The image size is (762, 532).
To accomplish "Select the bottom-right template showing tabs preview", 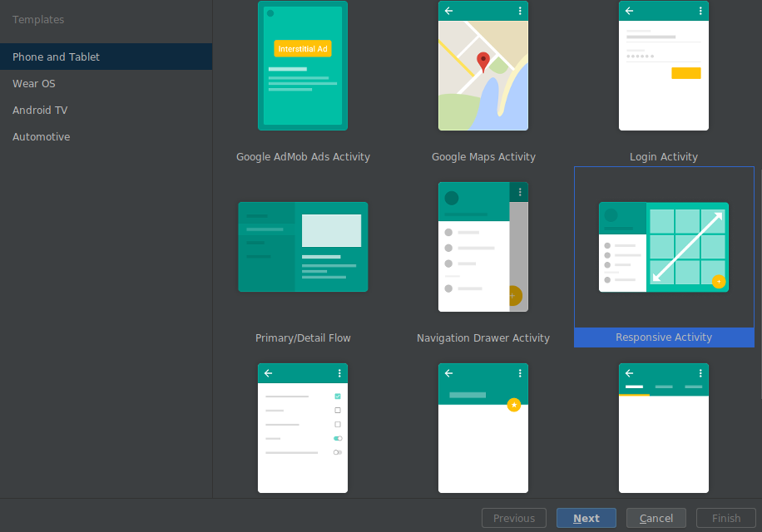I will coord(663,427).
